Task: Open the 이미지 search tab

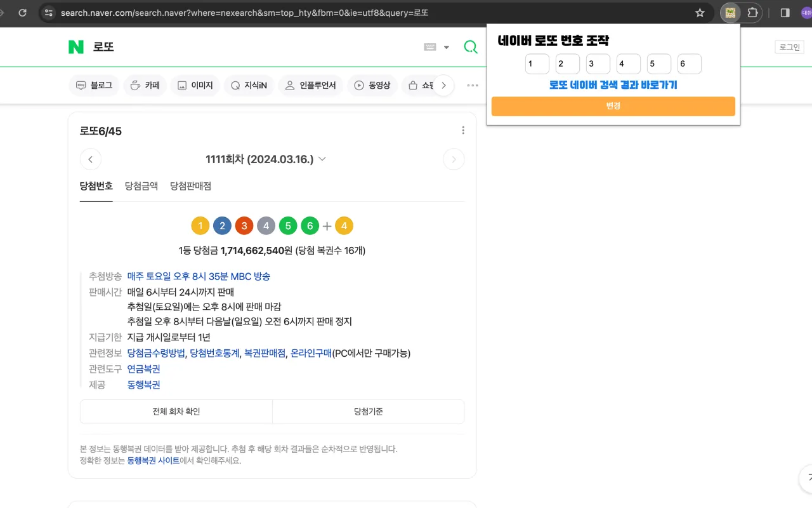Action: point(195,85)
